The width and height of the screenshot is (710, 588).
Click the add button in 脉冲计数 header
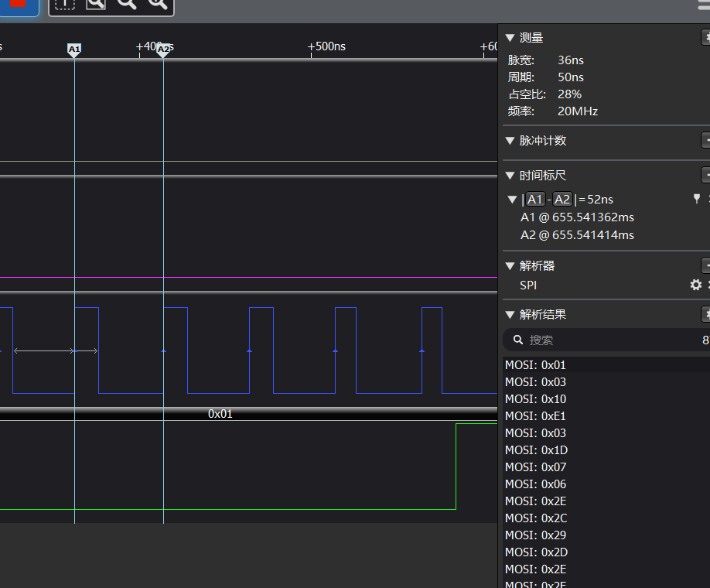tap(706, 141)
